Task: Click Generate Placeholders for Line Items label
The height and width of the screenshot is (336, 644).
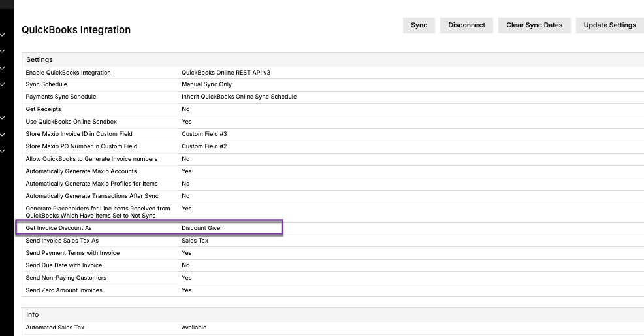Action: [x=98, y=212]
